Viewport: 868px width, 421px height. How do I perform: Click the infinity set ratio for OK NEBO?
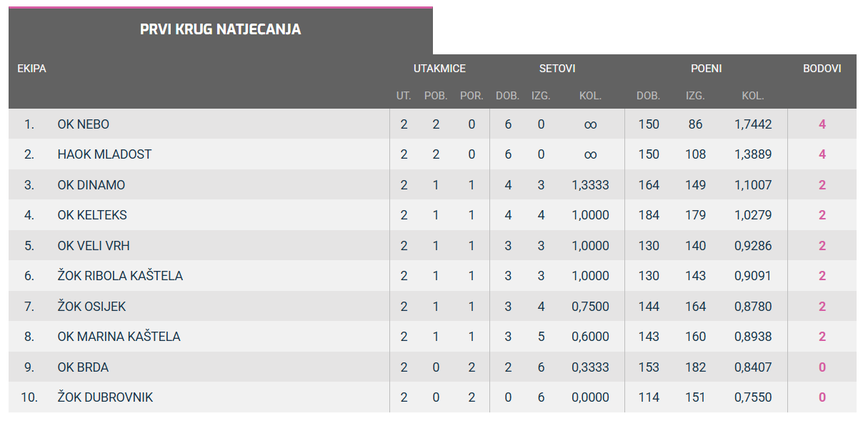click(x=590, y=124)
